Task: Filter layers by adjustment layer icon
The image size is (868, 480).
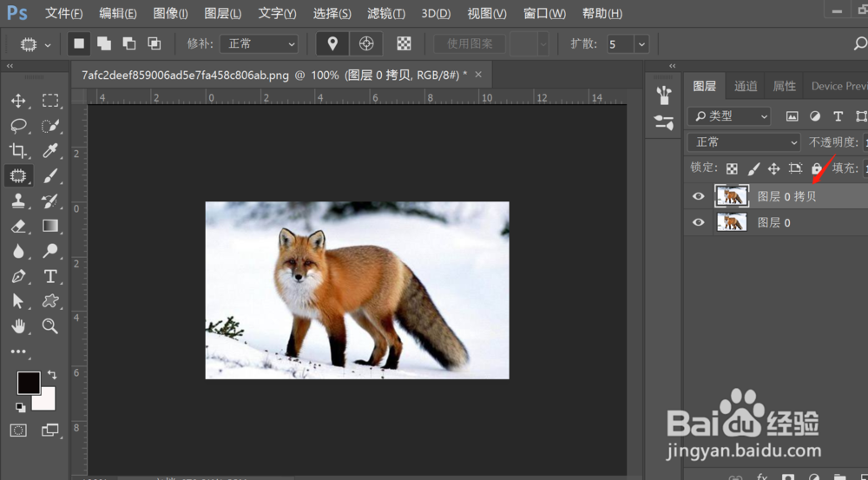Action: [815, 116]
